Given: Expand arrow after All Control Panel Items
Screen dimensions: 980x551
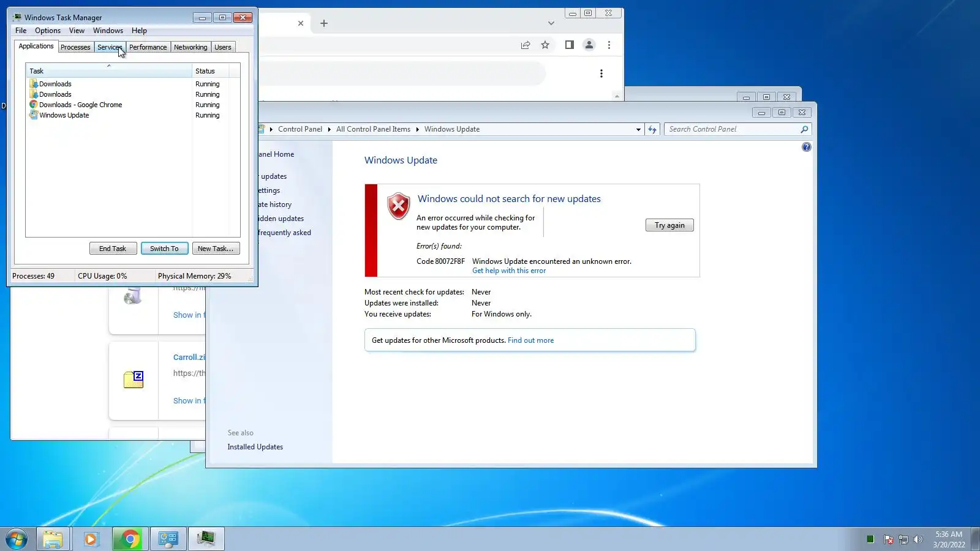Looking at the screenshot, I should point(417,129).
